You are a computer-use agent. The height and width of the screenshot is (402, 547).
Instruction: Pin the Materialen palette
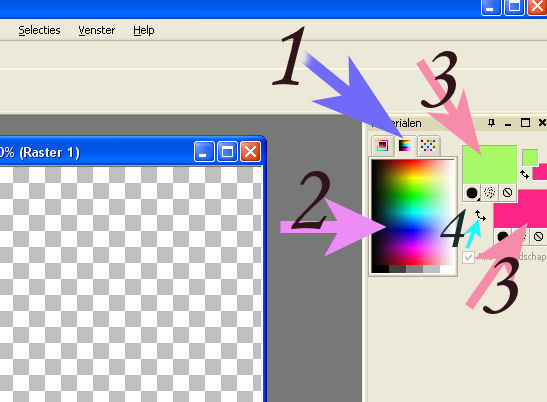(x=492, y=123)
